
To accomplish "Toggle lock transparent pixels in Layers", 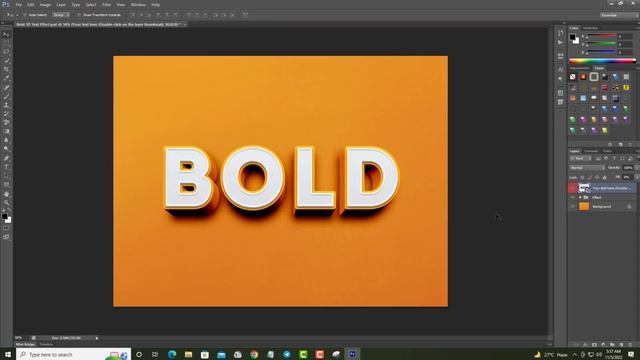I will 582,178.
